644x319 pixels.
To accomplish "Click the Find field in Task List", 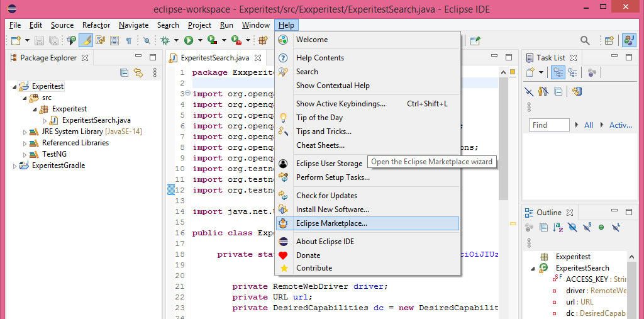I will (x=549, y=125).
